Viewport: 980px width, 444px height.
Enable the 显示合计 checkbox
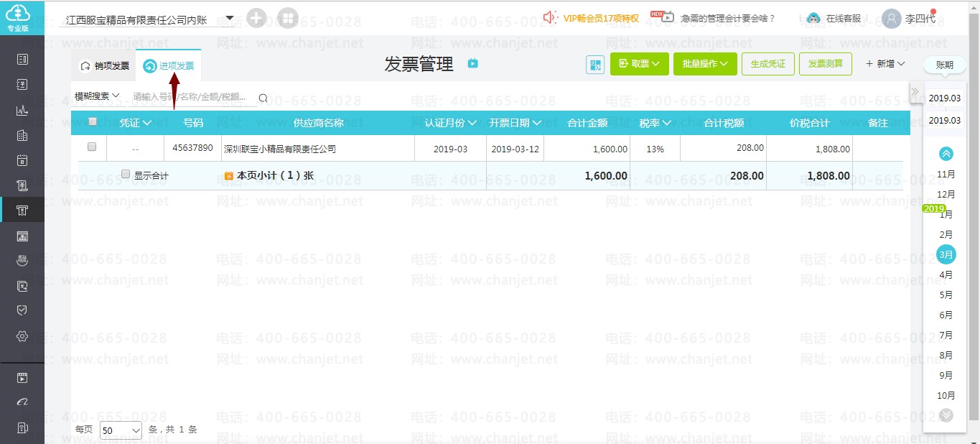pyautogui.click(x=126, y=175)
